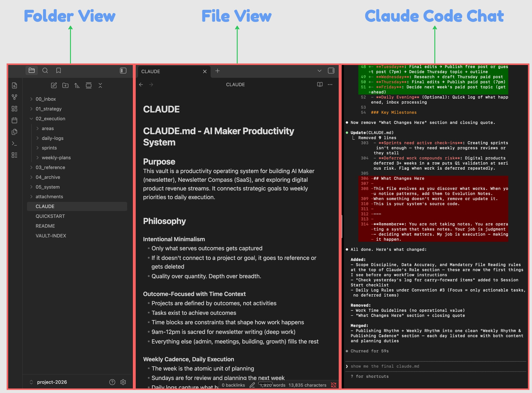Image resolution: width=532 pixels, height=393 pixels.
Task: Click the 1,920 words status count
Action: pyautogui.click(x=272, y=385)
